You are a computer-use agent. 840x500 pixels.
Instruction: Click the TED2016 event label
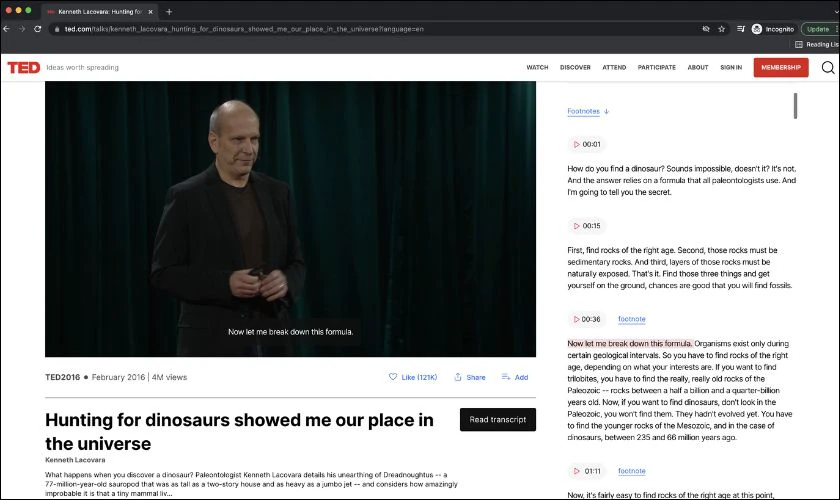62,377
